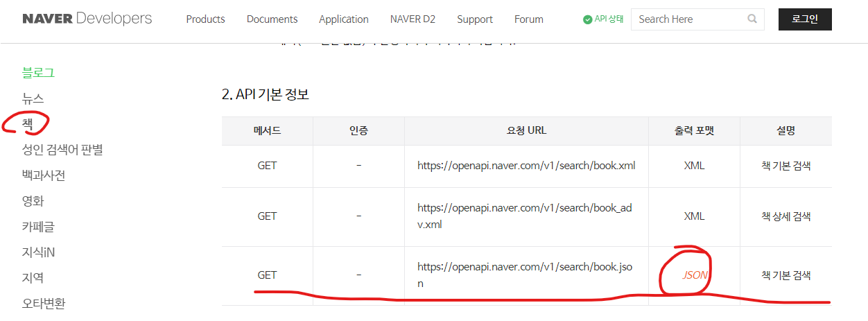Open 영화 sidebar item
This screenshot has width=868, height=321.
(33, 201)
